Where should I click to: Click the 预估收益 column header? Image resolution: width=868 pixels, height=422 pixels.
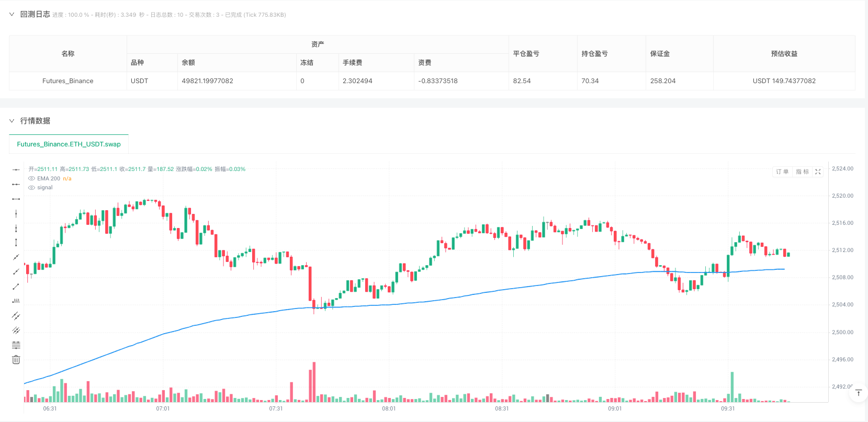784,54
